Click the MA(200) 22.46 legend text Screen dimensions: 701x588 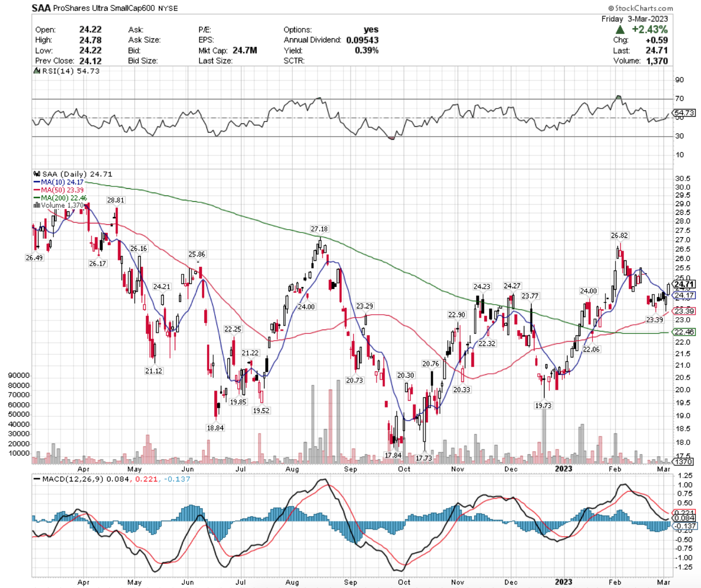64,197
